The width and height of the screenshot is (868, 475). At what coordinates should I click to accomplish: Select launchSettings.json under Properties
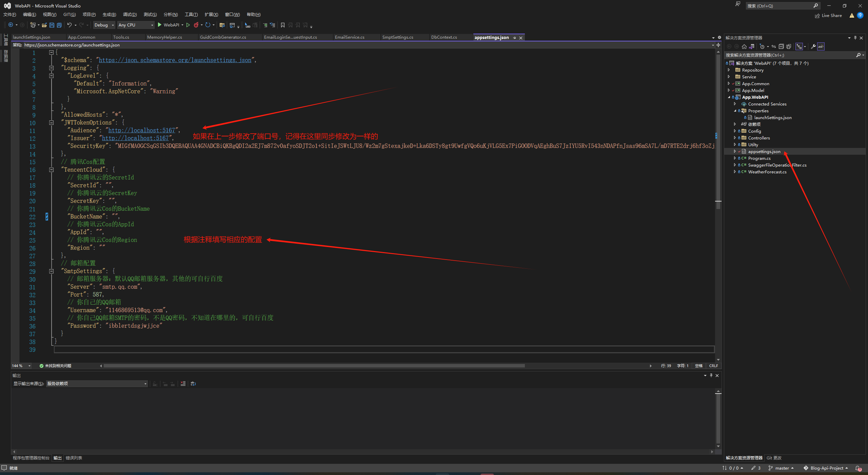tap(773, 117)
